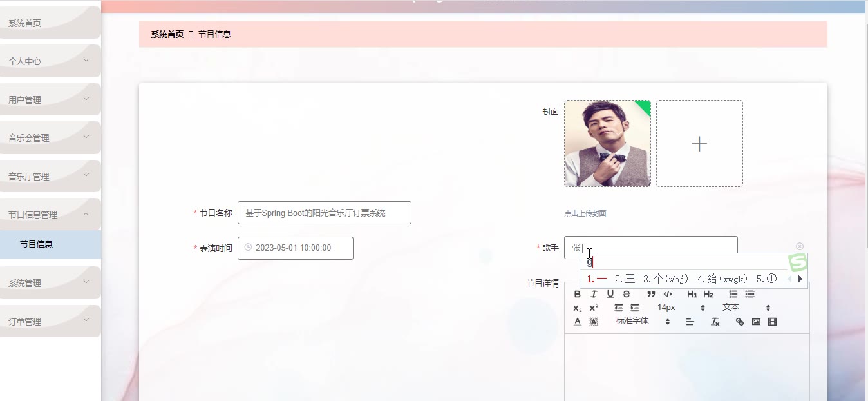Click 系统首页 in the breadcrumb
Viewport: 868px width, 401px height.
[x=167, y=34]
